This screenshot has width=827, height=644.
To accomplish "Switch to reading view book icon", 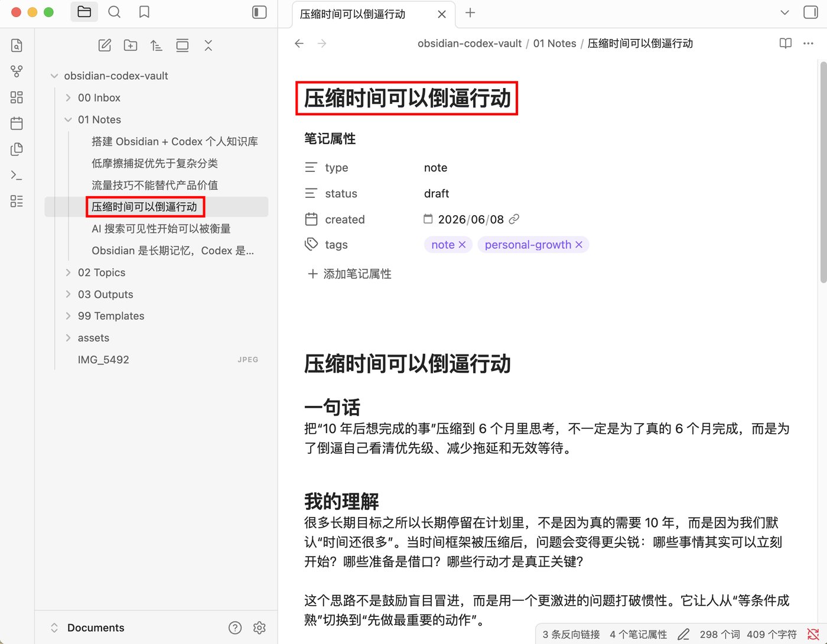I will pos(785,43).
